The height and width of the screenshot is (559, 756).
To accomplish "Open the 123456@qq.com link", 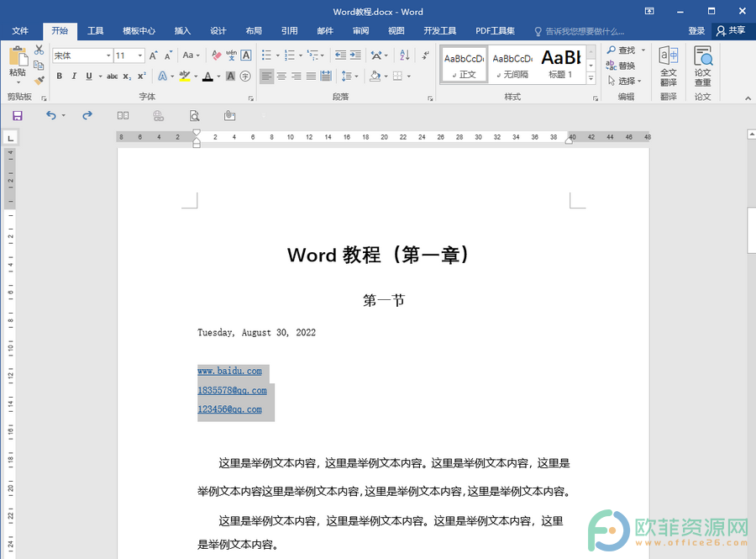I will (229, 409).
